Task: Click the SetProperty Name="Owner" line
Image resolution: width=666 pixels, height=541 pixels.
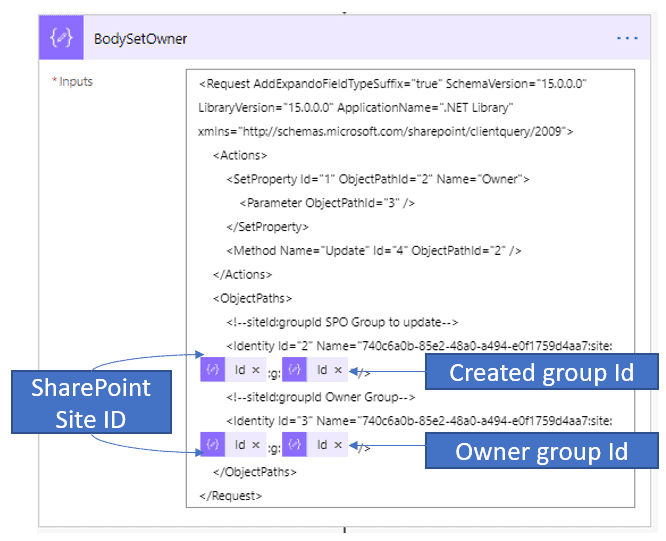Action: [x=377, y=179]
